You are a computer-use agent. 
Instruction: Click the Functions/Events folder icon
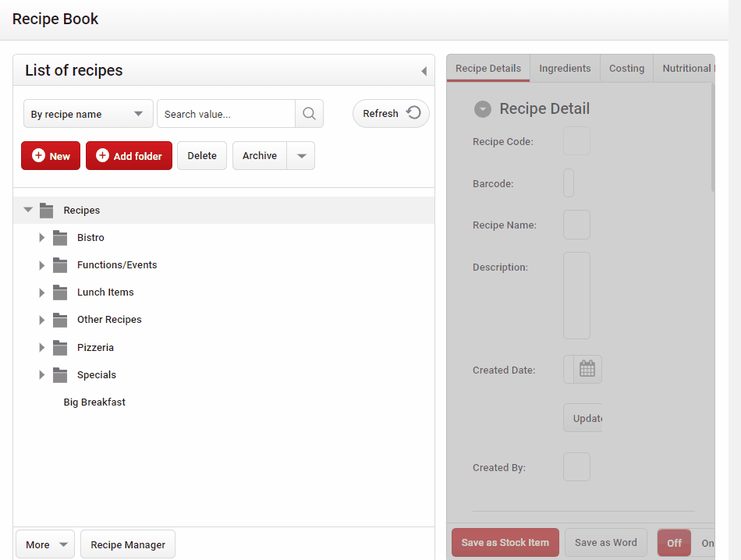coord(60,265)
